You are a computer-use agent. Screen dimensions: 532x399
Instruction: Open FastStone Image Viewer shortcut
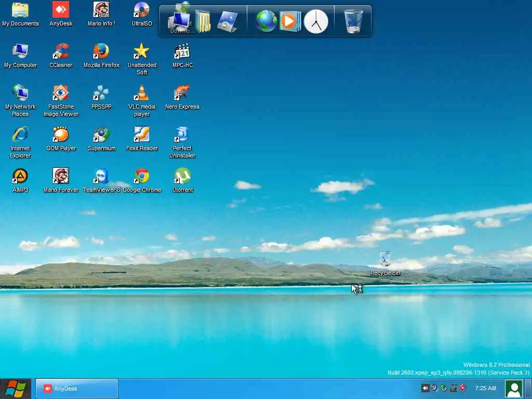[x=61, y=101]
